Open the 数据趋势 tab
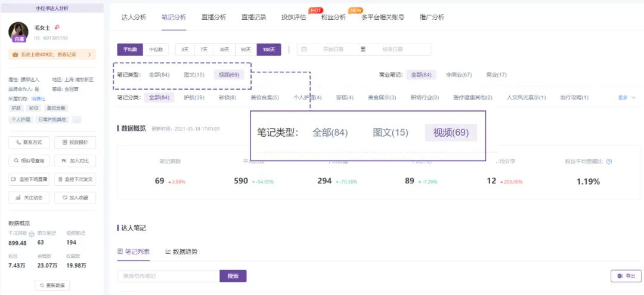This screenshot has height=295, width=644. 181,251
